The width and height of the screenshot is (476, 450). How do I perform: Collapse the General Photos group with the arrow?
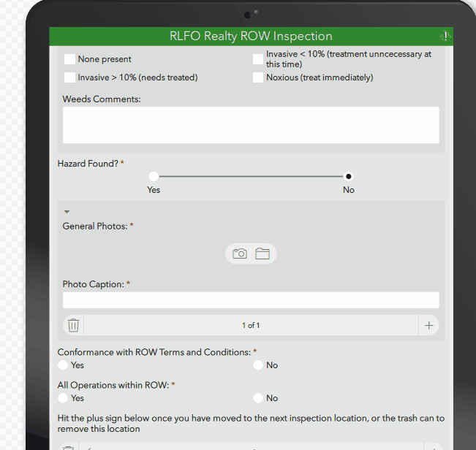click(67, 212)
